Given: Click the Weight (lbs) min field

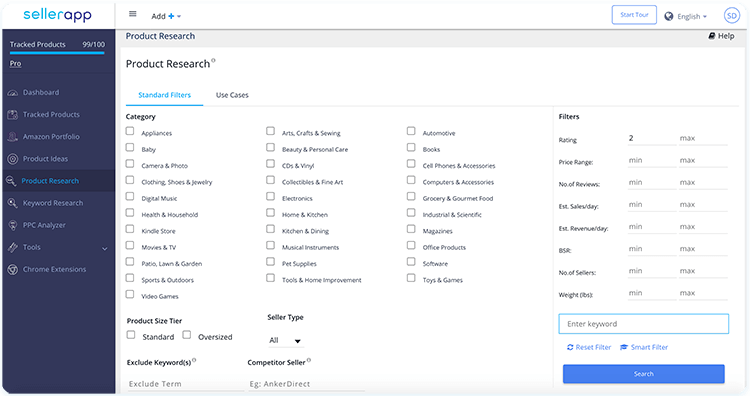Looking at the screenshot, I should point(651,293).
